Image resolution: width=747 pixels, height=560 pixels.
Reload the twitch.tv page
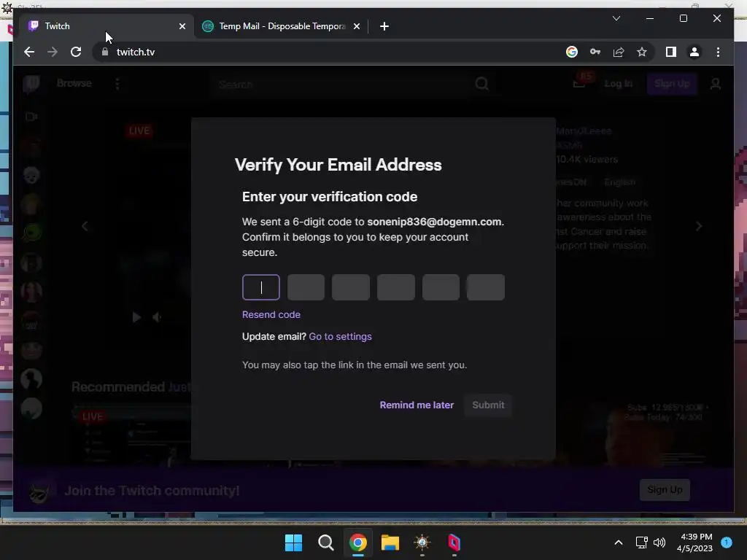pyautogui.click(x=76, y=52)
